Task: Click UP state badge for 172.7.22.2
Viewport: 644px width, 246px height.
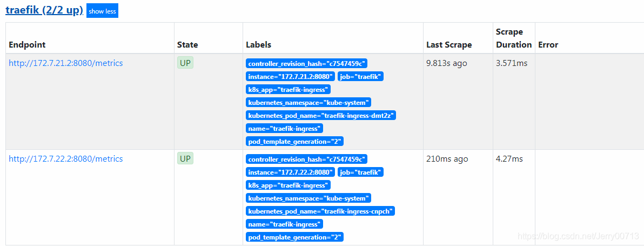Action: pos(185,158)
